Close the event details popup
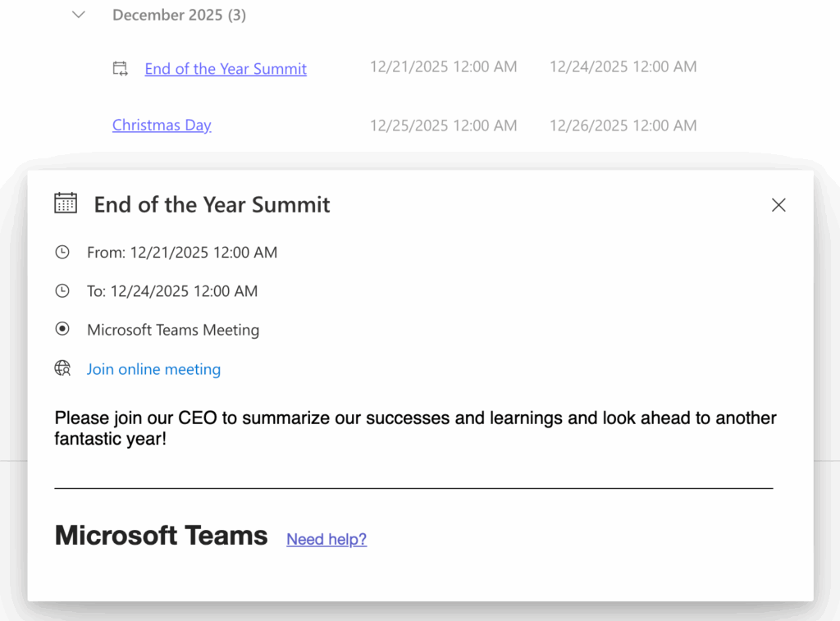 778,205
